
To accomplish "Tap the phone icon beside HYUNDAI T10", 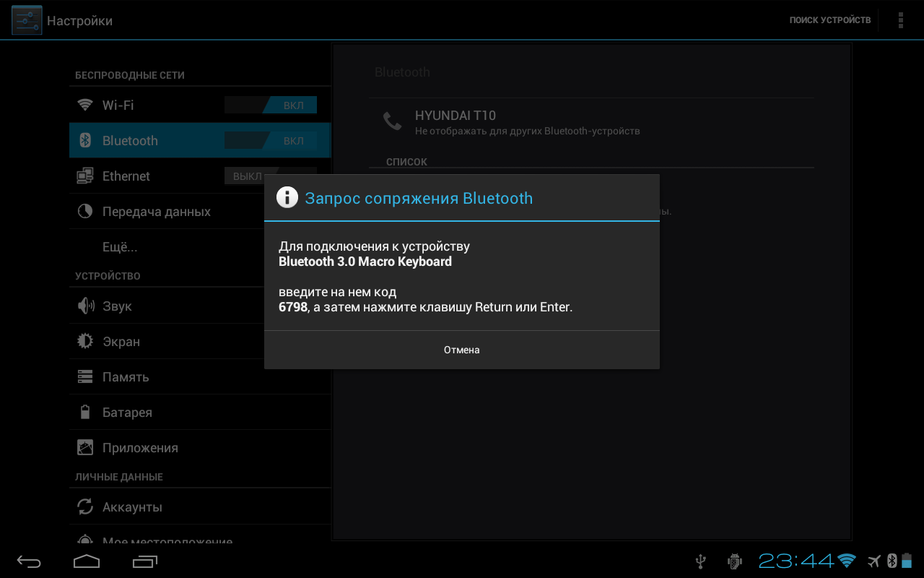I will [x=392, y=121].
